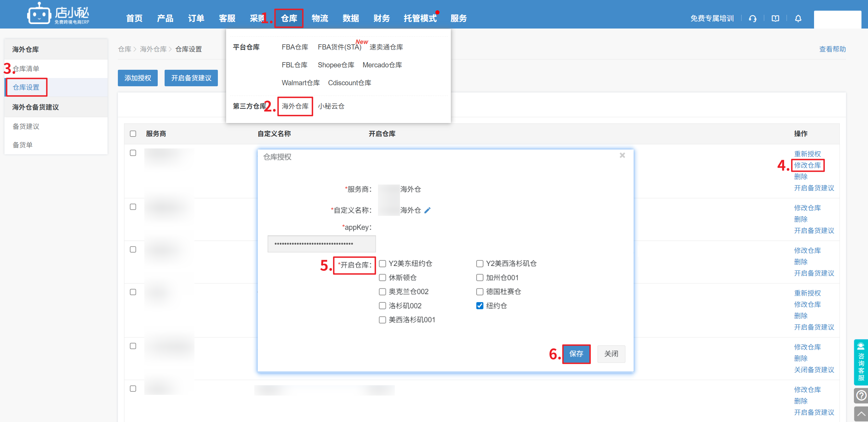Uncheck the 纽约仓 warehouse checkbox
The width and height of the screenshot is (868, 422).
coord(480,306)
